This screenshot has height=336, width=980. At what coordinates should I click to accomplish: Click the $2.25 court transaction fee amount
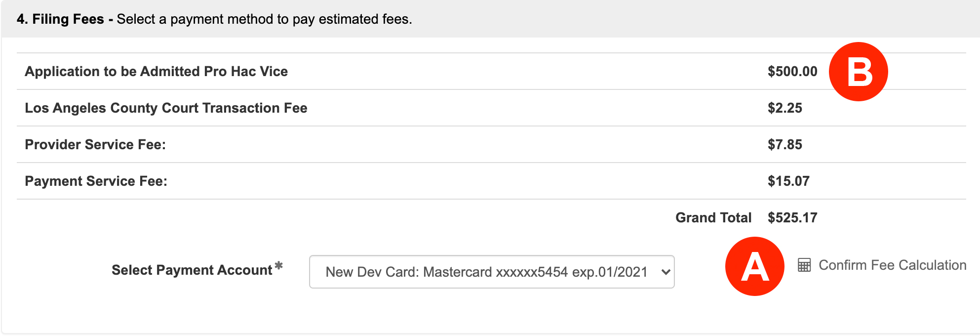tap(784, 108)
